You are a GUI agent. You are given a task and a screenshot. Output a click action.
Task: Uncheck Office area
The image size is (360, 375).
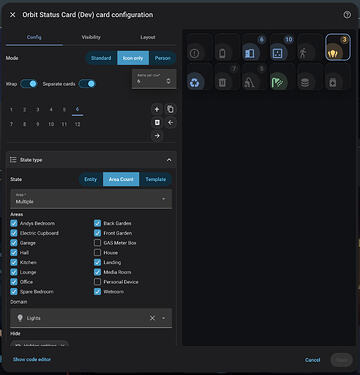click(14, 282)
